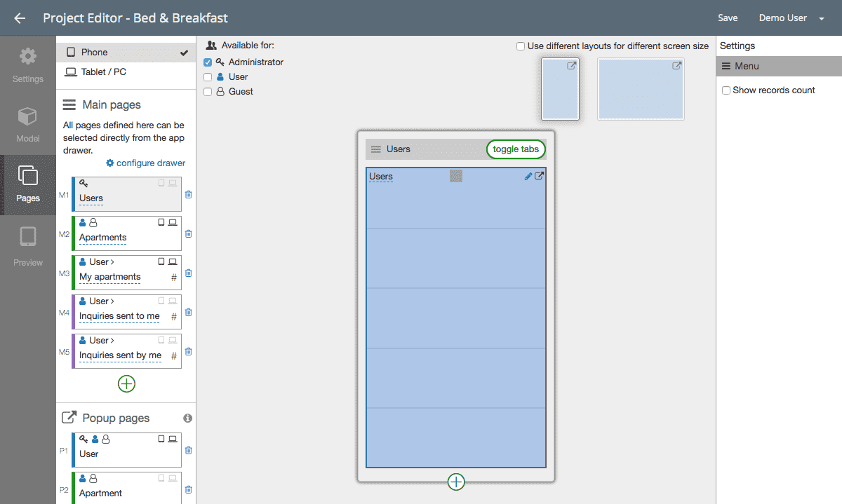Screen dimensions: 842x504
Task: Toggle phone icon on Apartments page card
Action: pyautogui.click(x=161, y=222)
